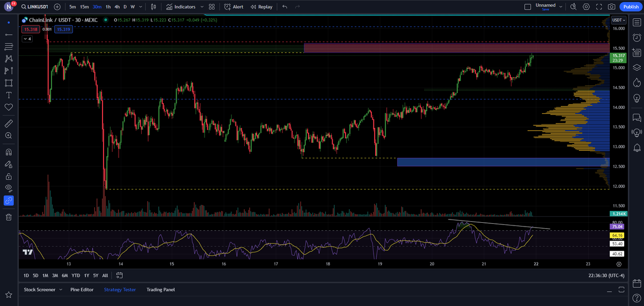Open the Fibonacci/gann tools icon
Image resolution: width=644 pixels, height=306 pixels.
[9, 46]
